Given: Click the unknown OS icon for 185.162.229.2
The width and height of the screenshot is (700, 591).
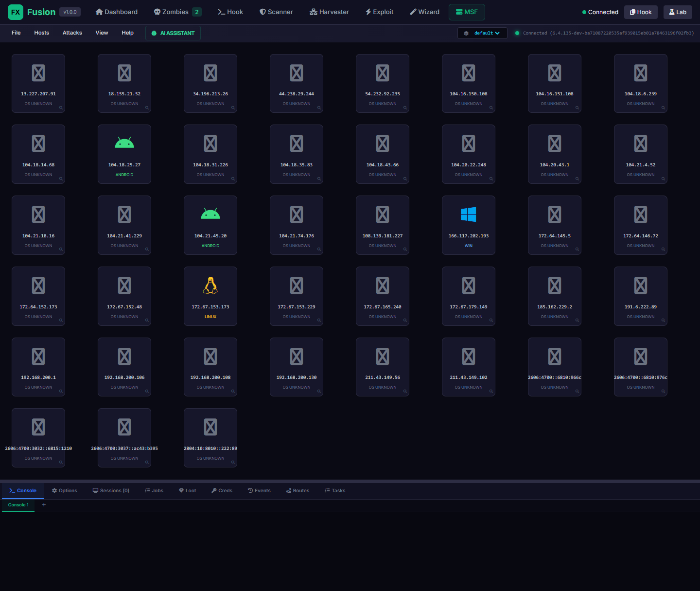Looking at the screenshot, I should [x=555, y=286].
